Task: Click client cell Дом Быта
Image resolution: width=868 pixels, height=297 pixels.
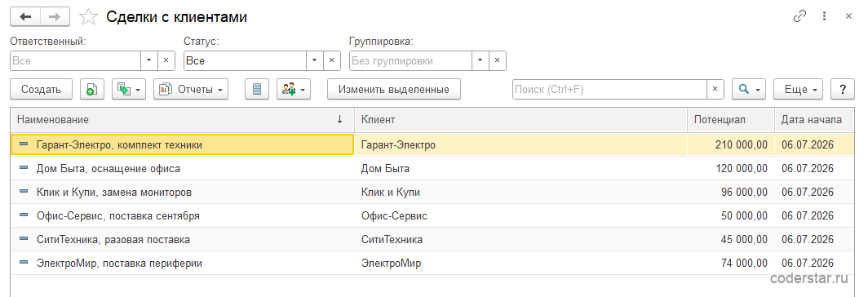Action: tap(520, 168)
